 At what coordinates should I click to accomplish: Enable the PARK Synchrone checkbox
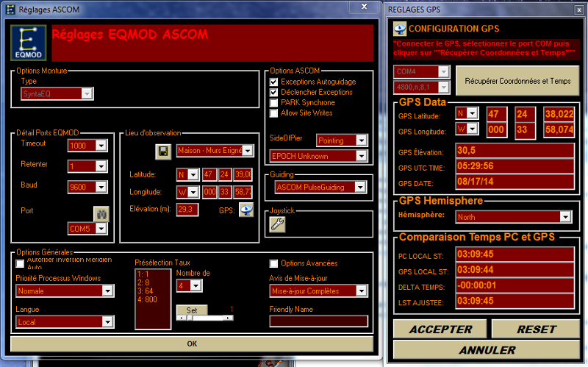coord(274,102)
